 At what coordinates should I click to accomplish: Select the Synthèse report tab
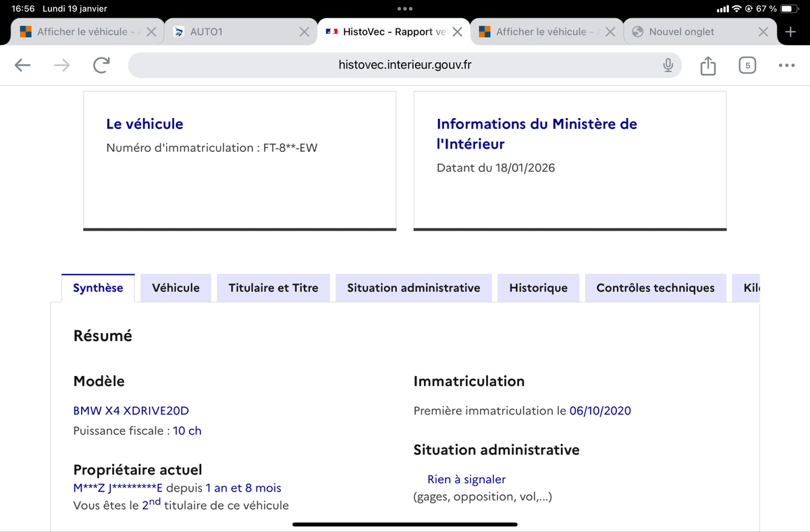click(x=98, y=288)
